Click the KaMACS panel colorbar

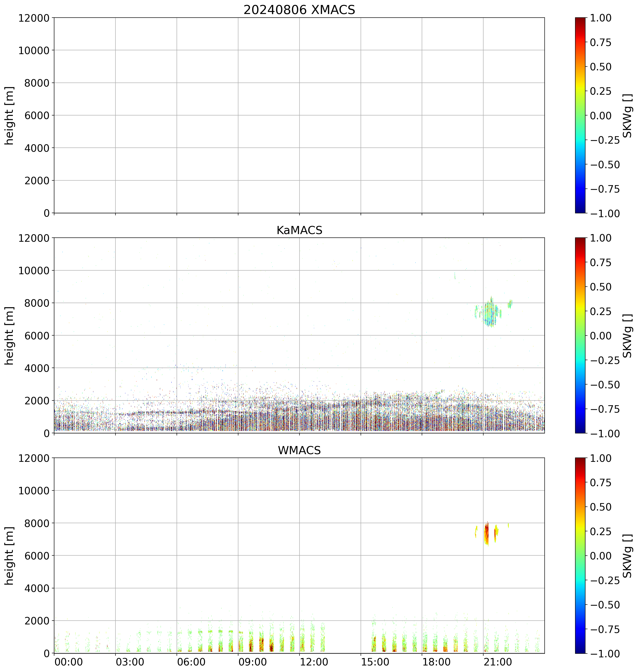click(580, 335)
